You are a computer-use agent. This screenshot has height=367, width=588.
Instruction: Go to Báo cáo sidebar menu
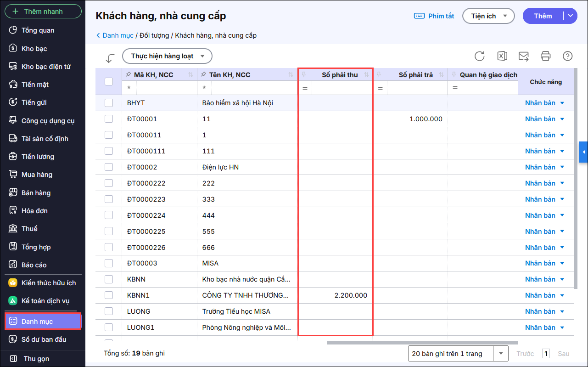pos(34,265)
